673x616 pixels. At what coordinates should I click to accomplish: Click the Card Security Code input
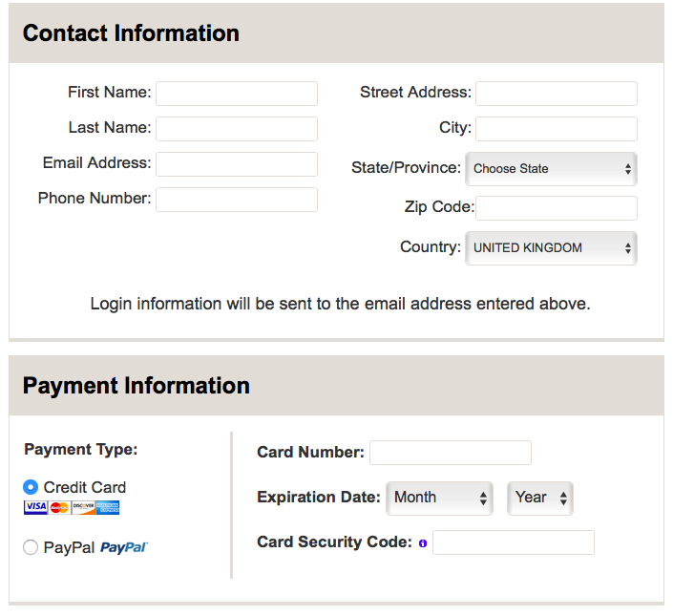tap(514, 542)
